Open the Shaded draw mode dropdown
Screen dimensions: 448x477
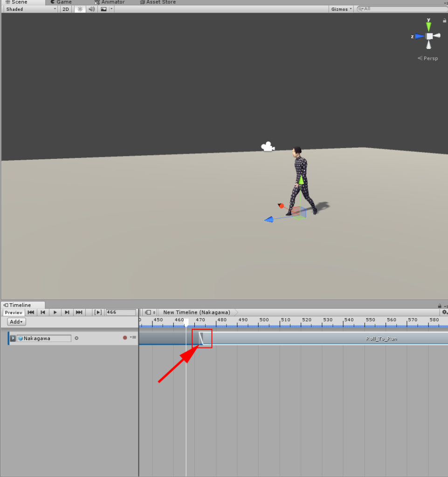(29, 9)
